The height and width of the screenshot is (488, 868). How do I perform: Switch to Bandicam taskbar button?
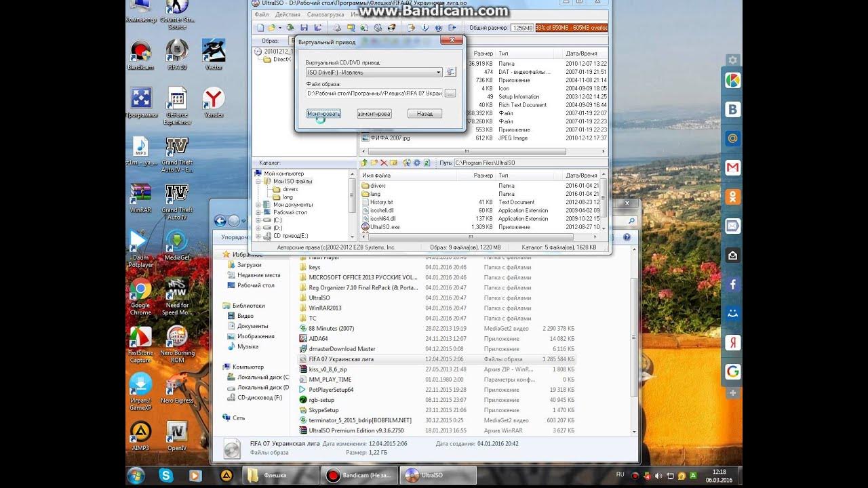(x=359, y=476)
